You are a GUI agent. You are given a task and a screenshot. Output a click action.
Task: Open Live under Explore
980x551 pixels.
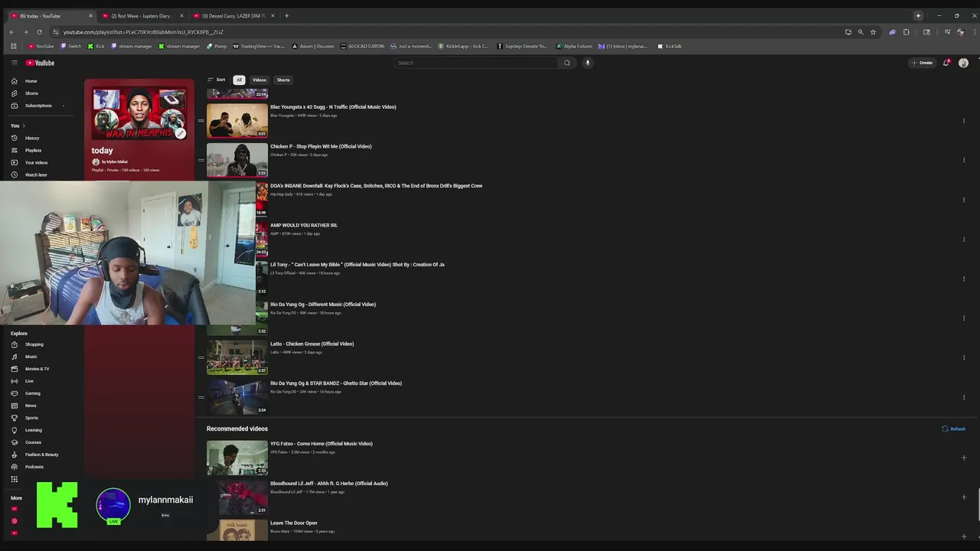coord(29,381)
